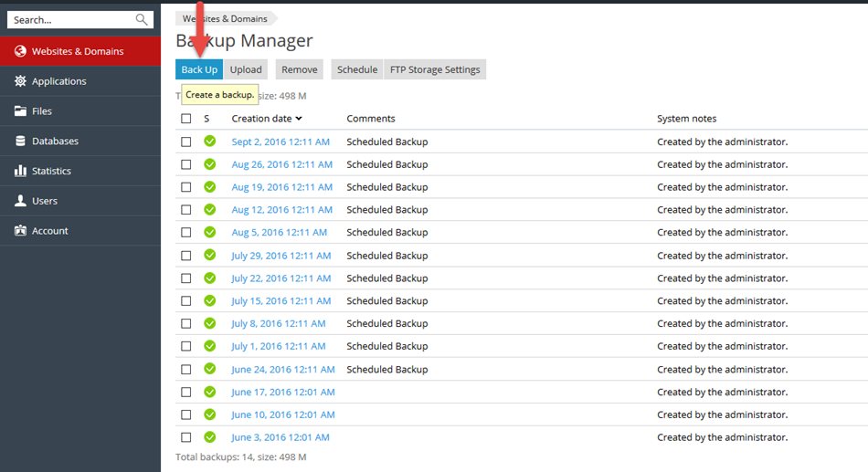The width and height of the screenshot is (868, 472).
Task: Check the Aug 26, 2016 backup checkbox
Action: click(186, 164)
